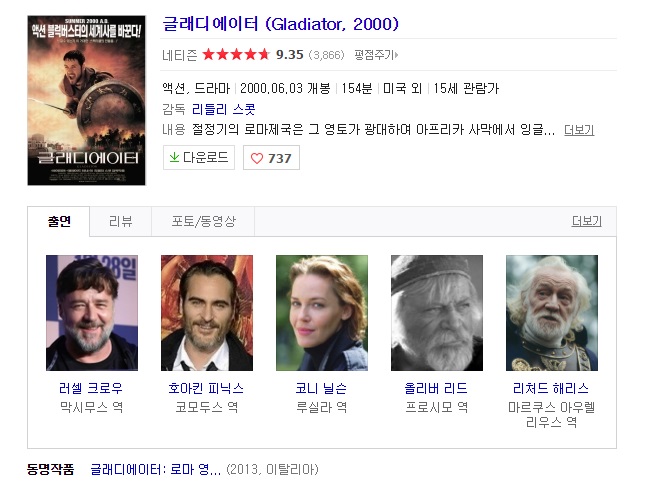This screenshot has height=486, width=645.
Task: Click the red star rating icons
Action: (x=236, y=54)
